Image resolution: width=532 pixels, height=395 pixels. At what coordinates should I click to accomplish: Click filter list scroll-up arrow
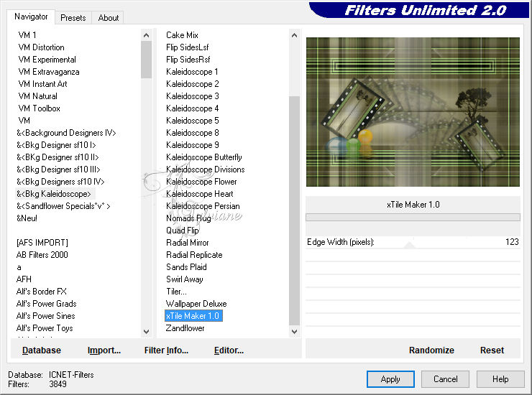pyautogui.click(x=294, y=35)
